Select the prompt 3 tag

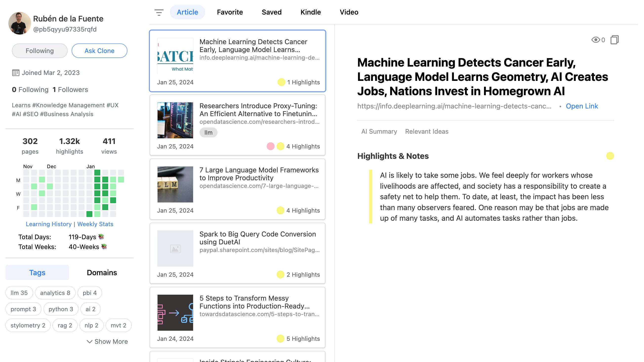(x=23, y=309)
